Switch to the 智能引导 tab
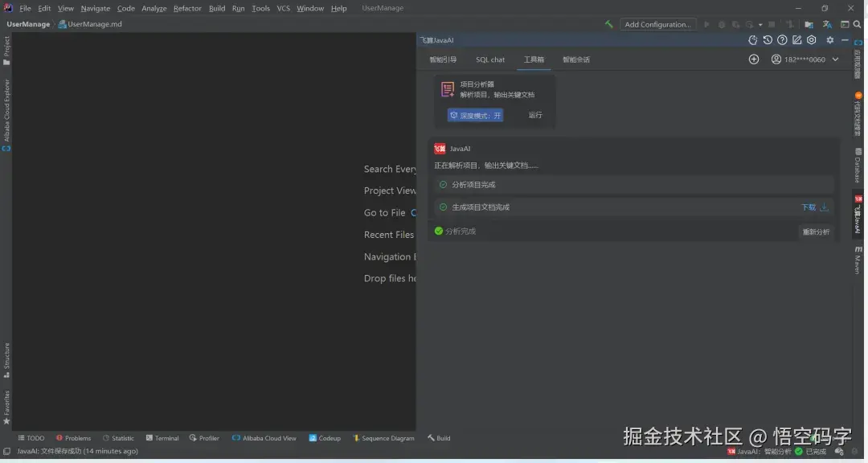 [x=443, y=59]
